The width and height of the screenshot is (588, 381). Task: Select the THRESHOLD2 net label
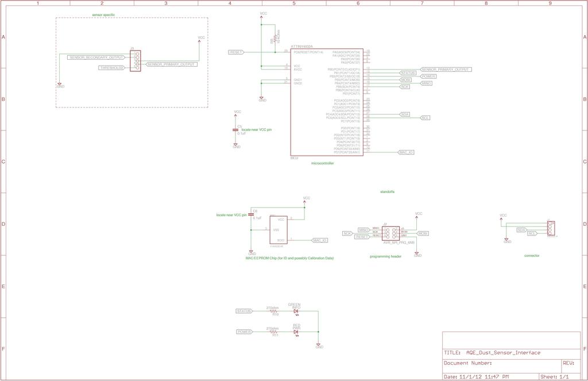pos(113,68)
